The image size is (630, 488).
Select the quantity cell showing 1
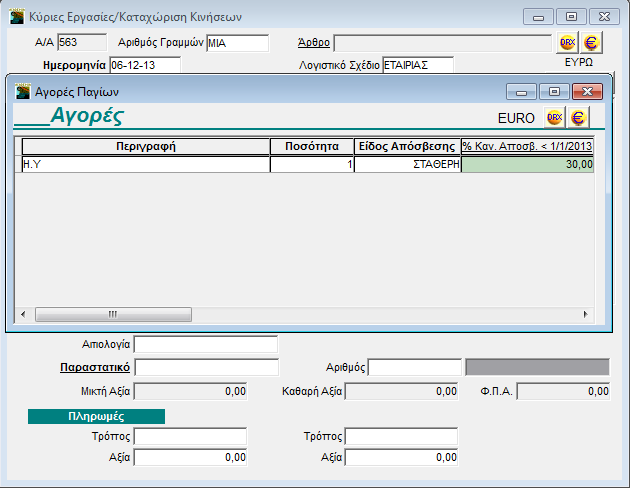click(312, 164)
